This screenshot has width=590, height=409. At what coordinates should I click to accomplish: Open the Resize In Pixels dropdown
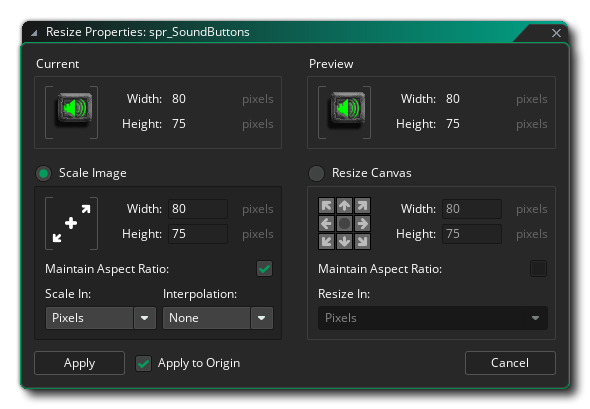433,318
